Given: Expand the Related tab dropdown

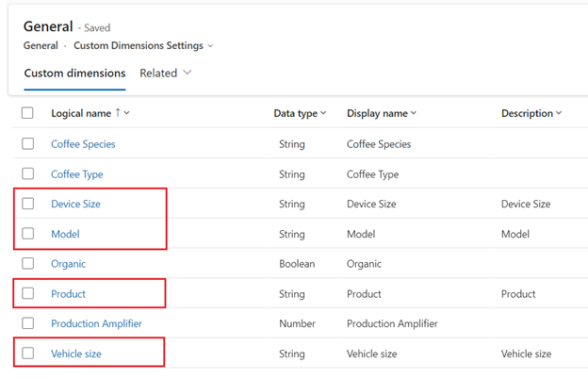Looking at the screenshot, I should coord(187,73).
